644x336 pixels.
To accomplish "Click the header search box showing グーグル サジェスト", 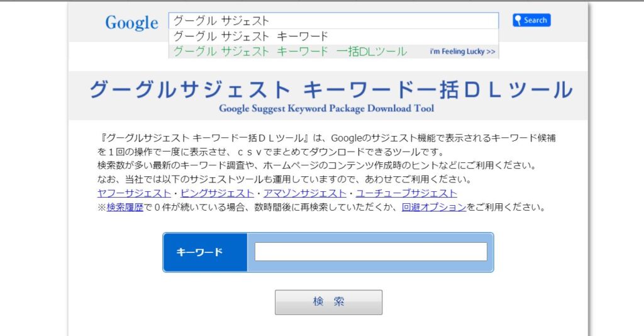I will click(x=333, y=21).
